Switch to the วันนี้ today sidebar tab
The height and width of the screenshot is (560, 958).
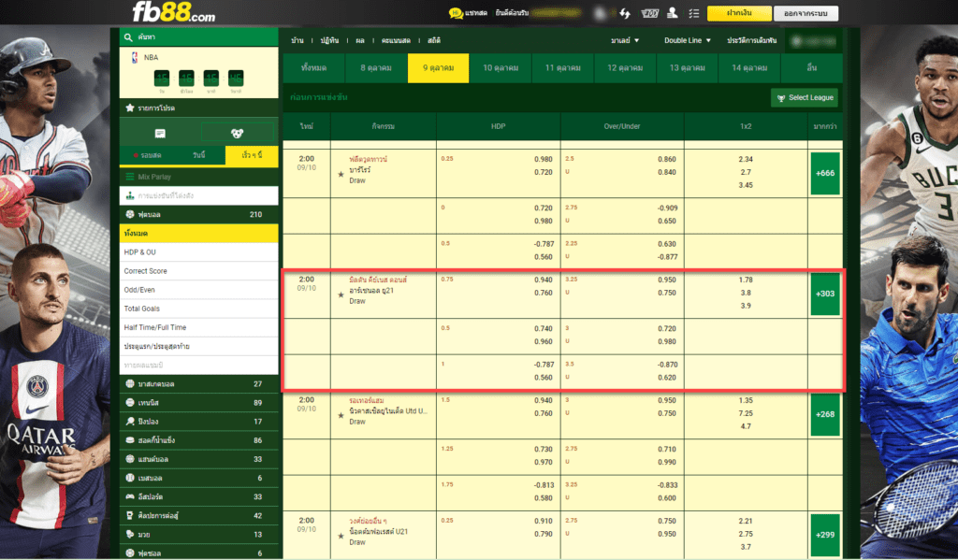click(199, 156)
